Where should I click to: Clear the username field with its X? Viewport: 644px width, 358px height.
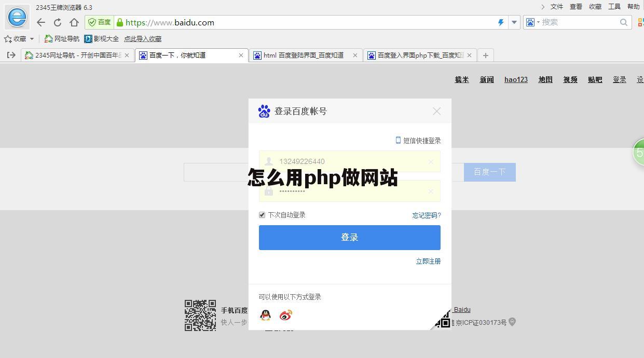[x=431, y=162]
